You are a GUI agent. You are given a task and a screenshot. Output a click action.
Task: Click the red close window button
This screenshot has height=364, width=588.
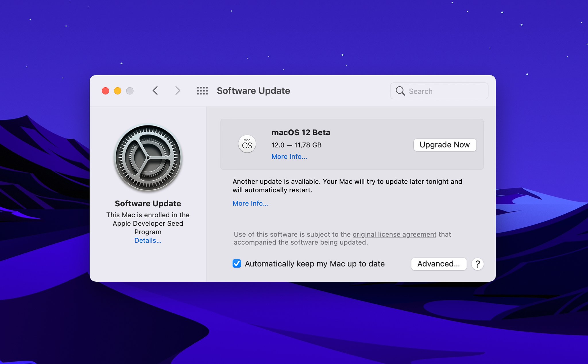point(105,91)
